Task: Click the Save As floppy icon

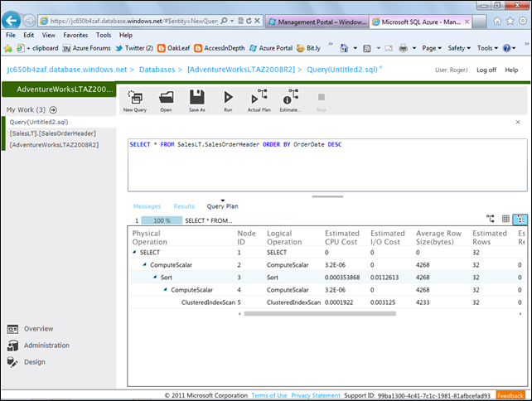Action: point(196,101)
